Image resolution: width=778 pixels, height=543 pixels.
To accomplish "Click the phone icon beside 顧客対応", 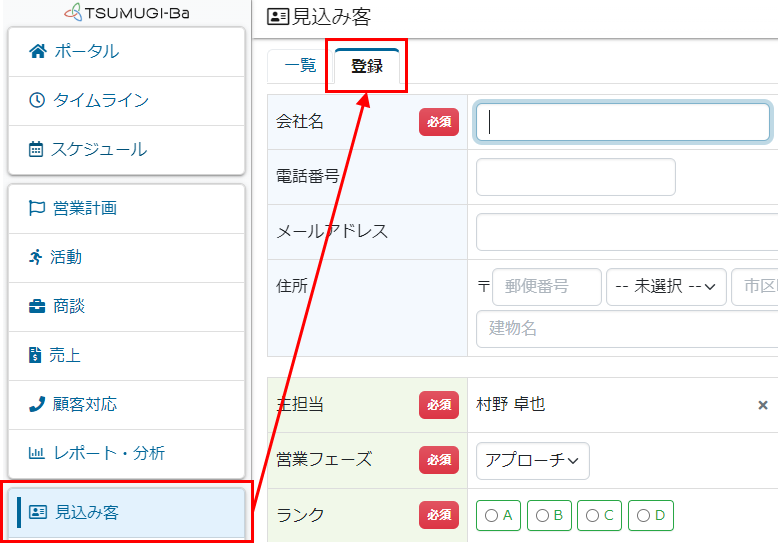I will 37,404.
